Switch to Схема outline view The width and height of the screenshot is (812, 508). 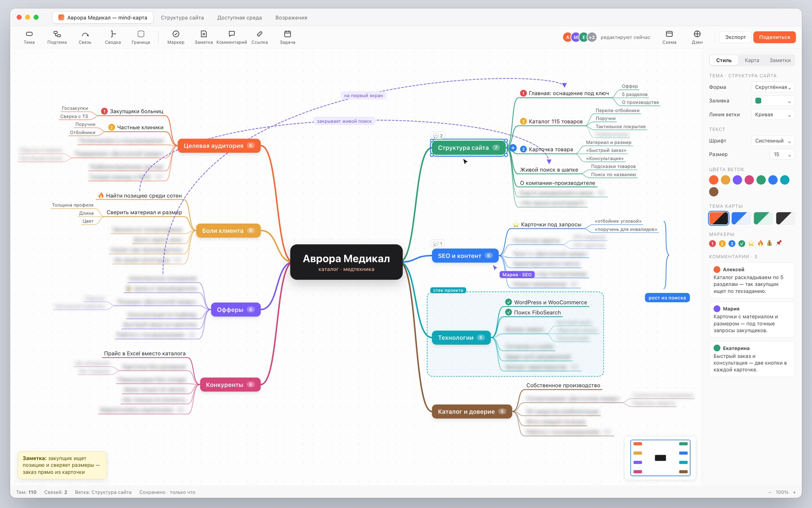coord(669,37)
